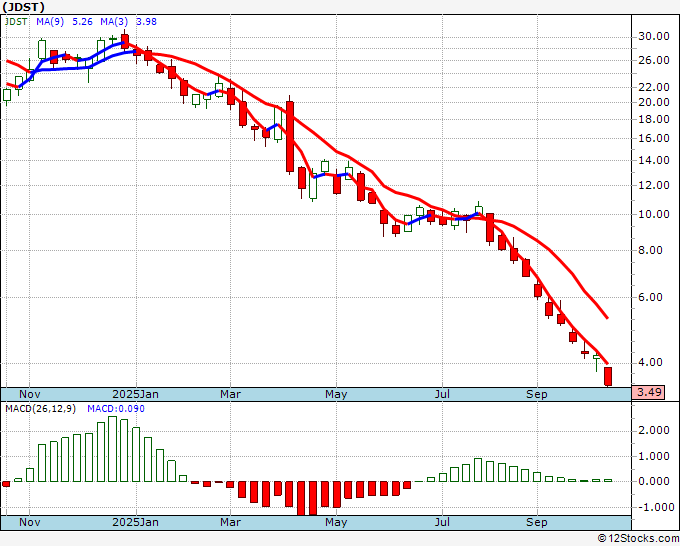Click the 10.00 price axis label
The image size is (680, 546).
tap(654, 214)
